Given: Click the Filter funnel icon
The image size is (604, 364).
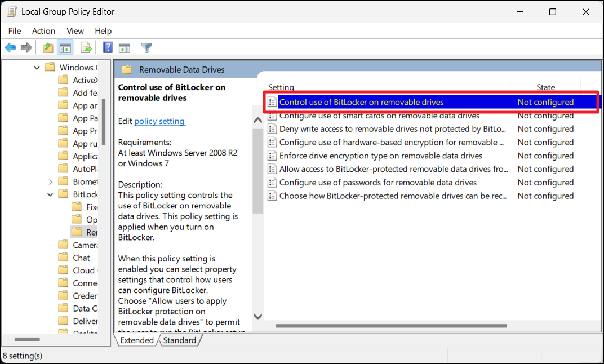Looking at the screenshot, I should point(146,48).
